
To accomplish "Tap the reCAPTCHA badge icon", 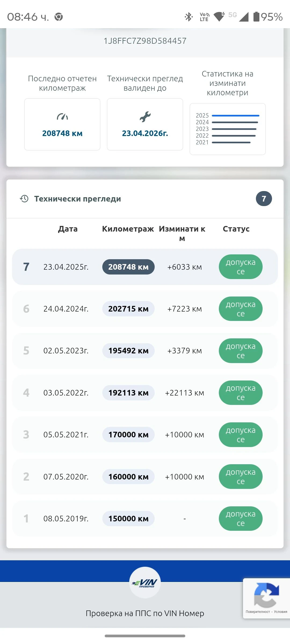I will click(266, 595).
